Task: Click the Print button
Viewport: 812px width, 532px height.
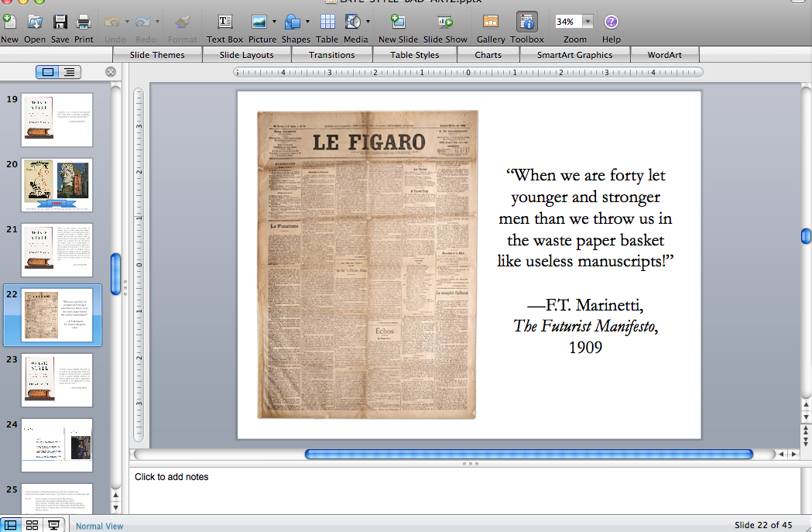Action: pos(84,22)
